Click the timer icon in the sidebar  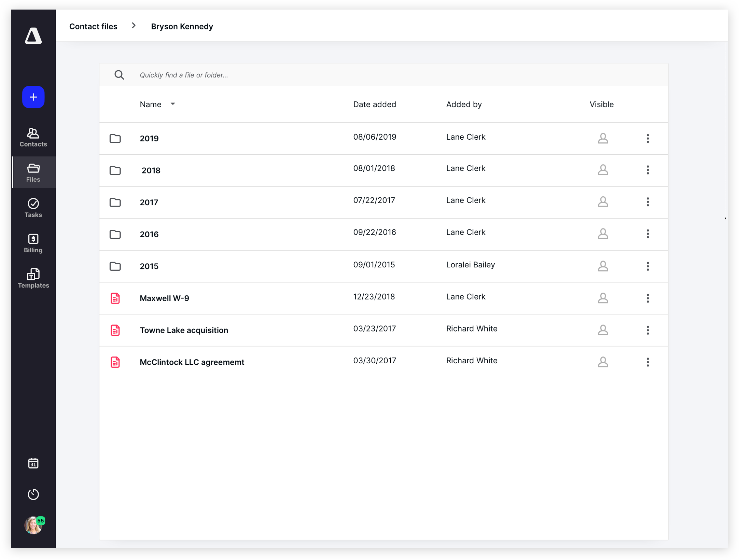click(x=33, y=494)
